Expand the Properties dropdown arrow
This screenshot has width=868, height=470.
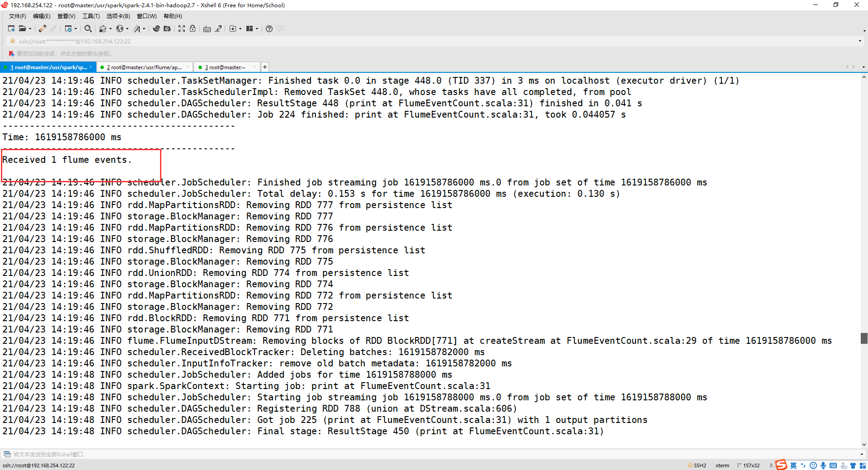coord(75,28)
